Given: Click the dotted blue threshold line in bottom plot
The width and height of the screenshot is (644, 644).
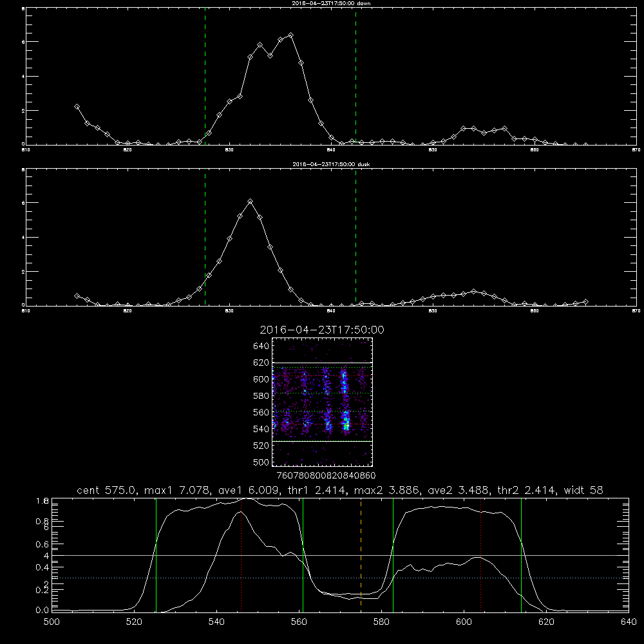Looking at the screenshot, I should (340, 578).
